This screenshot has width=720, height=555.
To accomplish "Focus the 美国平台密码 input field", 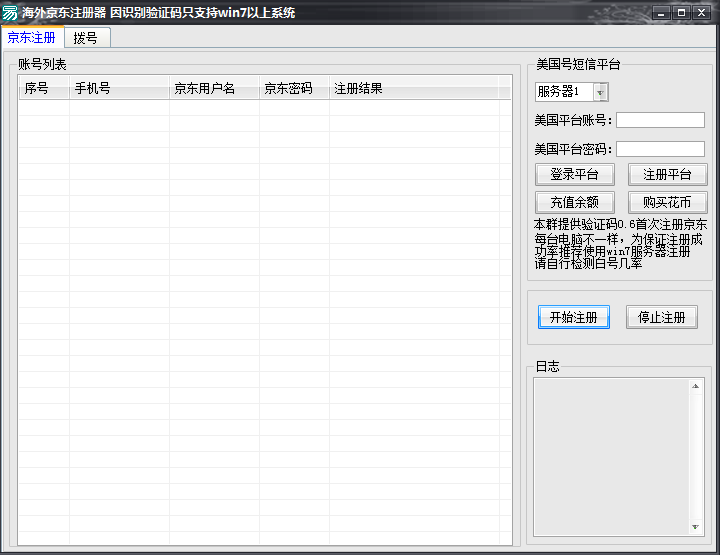I will [660, 149].
